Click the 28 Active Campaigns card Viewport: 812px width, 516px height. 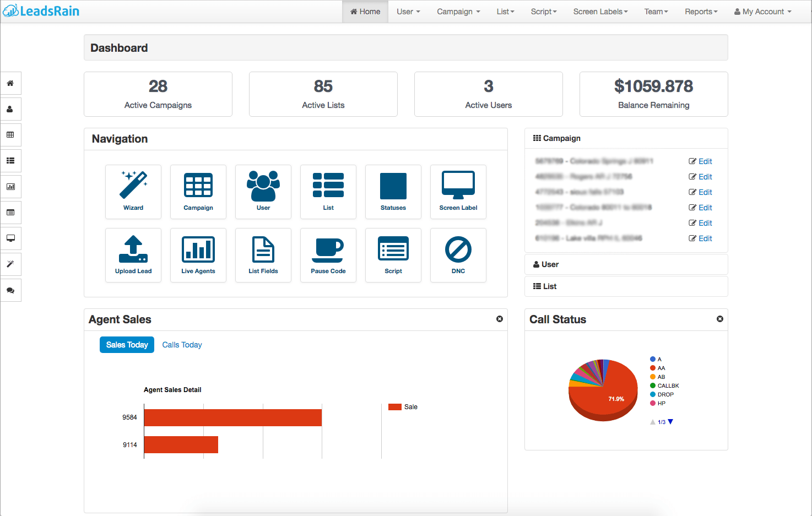click(x=158, y=94)
